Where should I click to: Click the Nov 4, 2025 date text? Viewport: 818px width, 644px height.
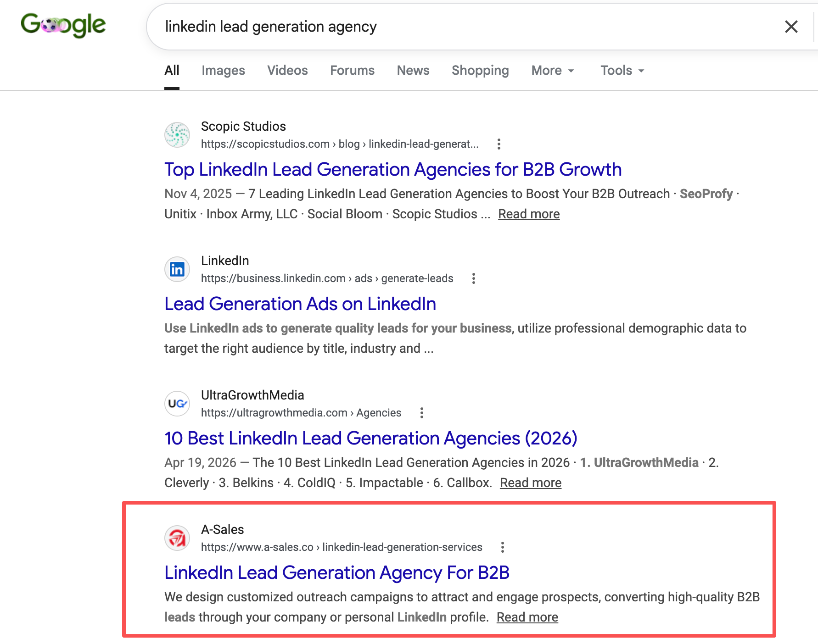(x=198, y=194)
